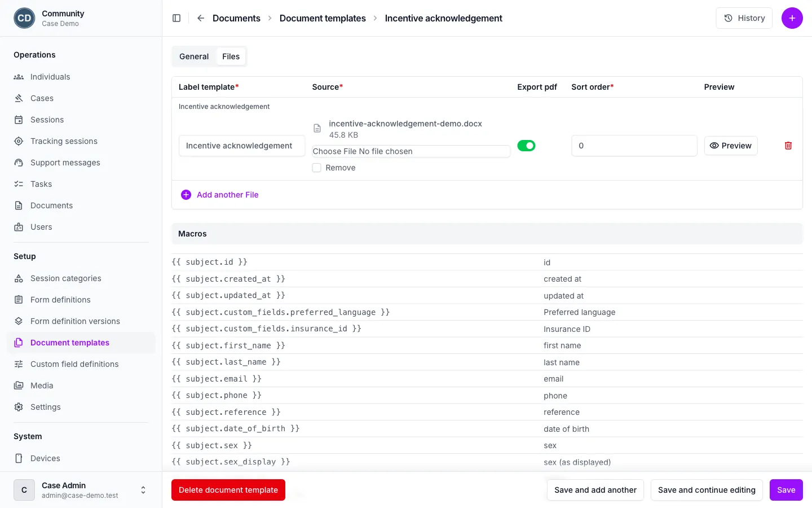This screenshot has width=812, height=508.
Task: Click the red trash delete file icon
Action: 788,146
